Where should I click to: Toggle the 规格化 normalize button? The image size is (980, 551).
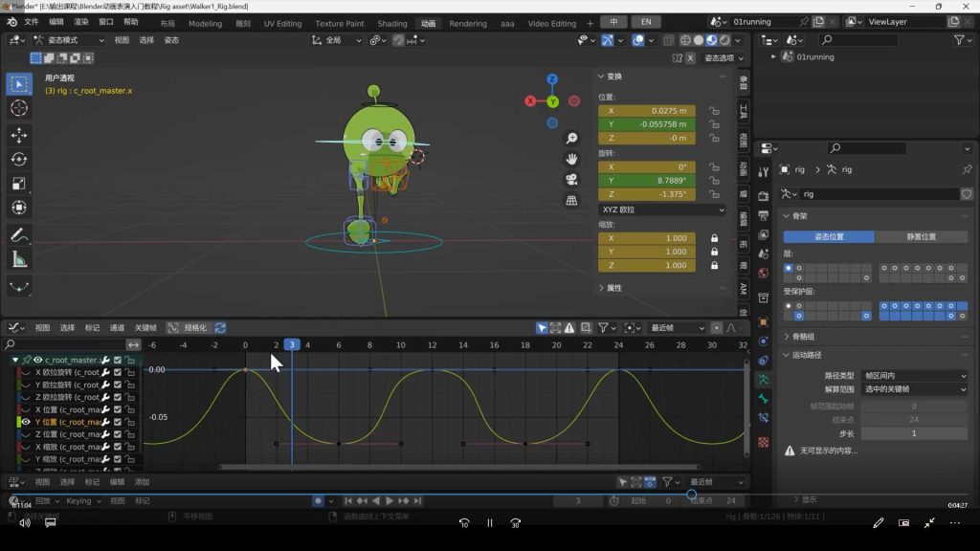click(x=189, y=327)
